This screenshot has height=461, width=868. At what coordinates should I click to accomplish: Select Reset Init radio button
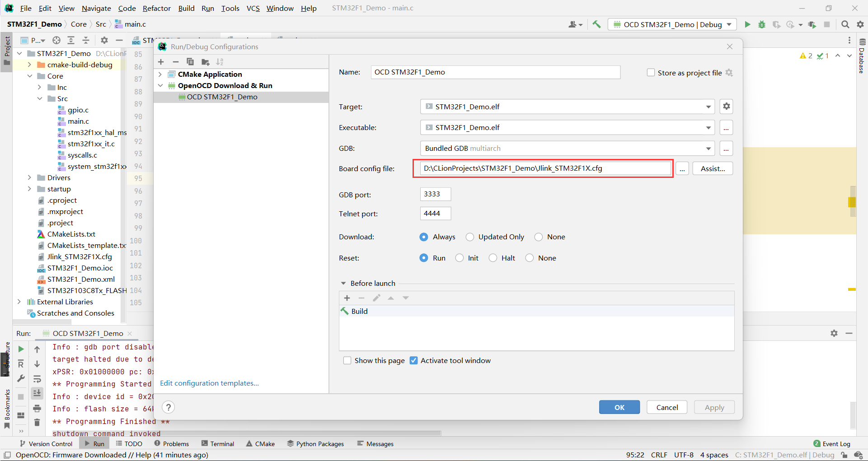[460, 258]
